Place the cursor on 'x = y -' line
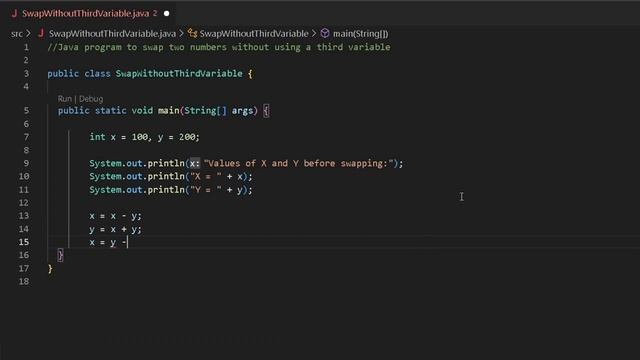This screenshot has width=640, height=360. coord(108,242)
